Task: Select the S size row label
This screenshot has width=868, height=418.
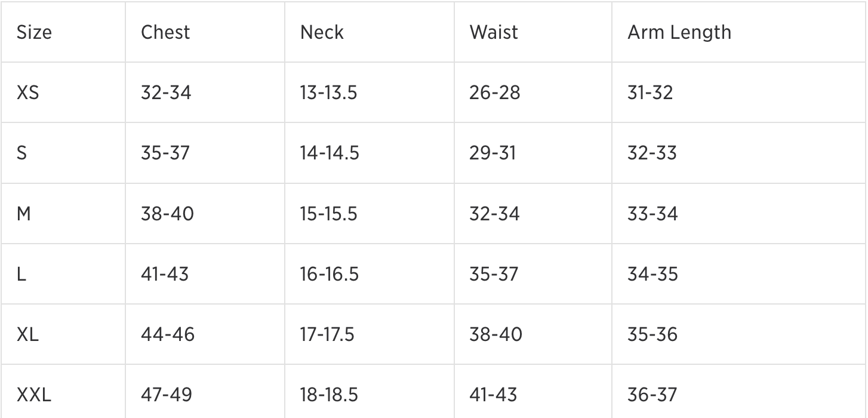Action: pyautogui.click(x=21, y=153)
